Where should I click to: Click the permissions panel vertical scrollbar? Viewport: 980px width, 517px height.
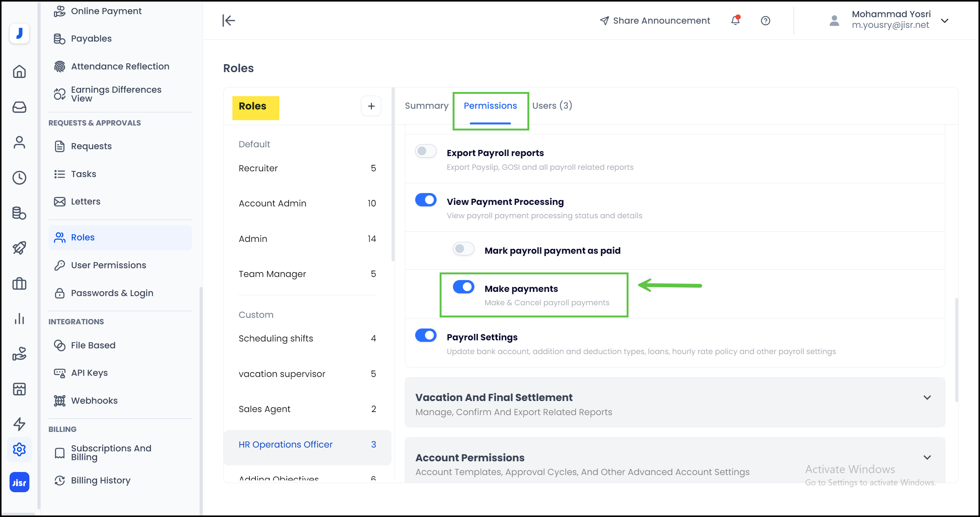coord(956,350)
